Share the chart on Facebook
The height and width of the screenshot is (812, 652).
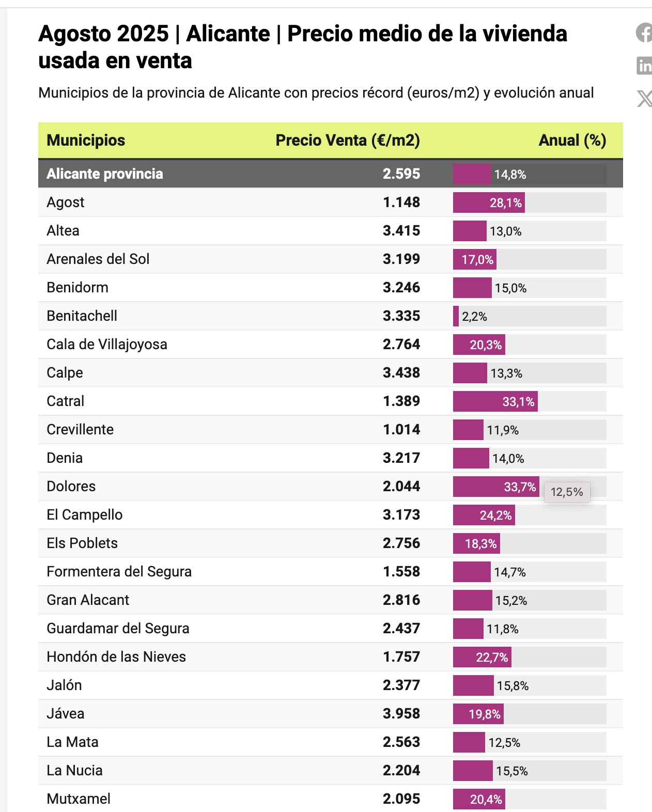[x=644, y=33]
